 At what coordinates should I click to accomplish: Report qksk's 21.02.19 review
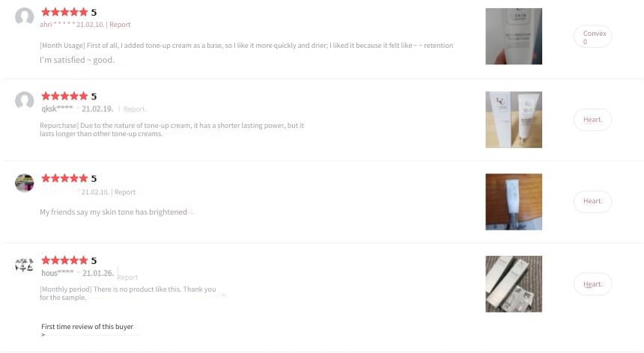coord(134,109)
